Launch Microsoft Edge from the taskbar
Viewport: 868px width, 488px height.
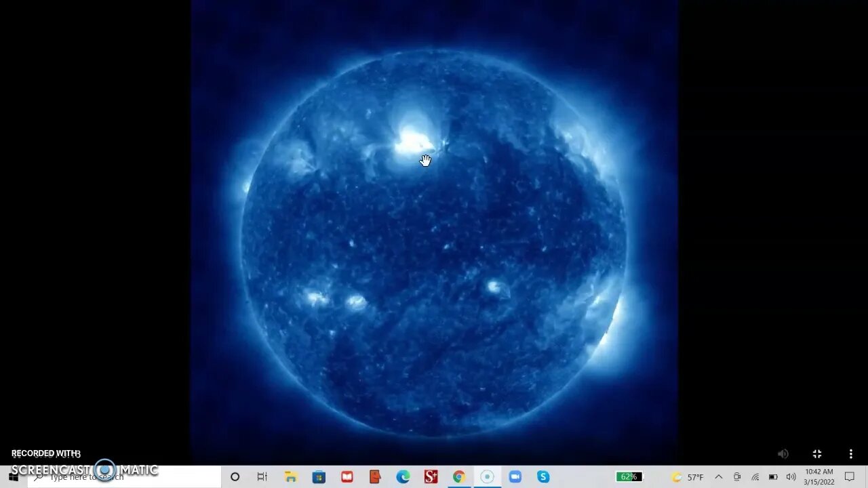pos(403,477)
